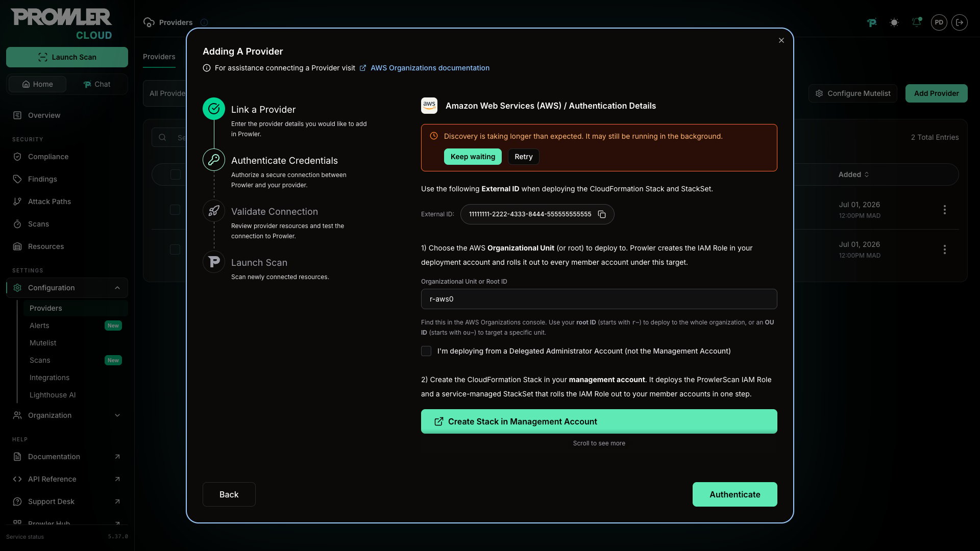The image size is (980, 551).
Task: Open Documentation external link in sidebar
Action: point(67,457)
